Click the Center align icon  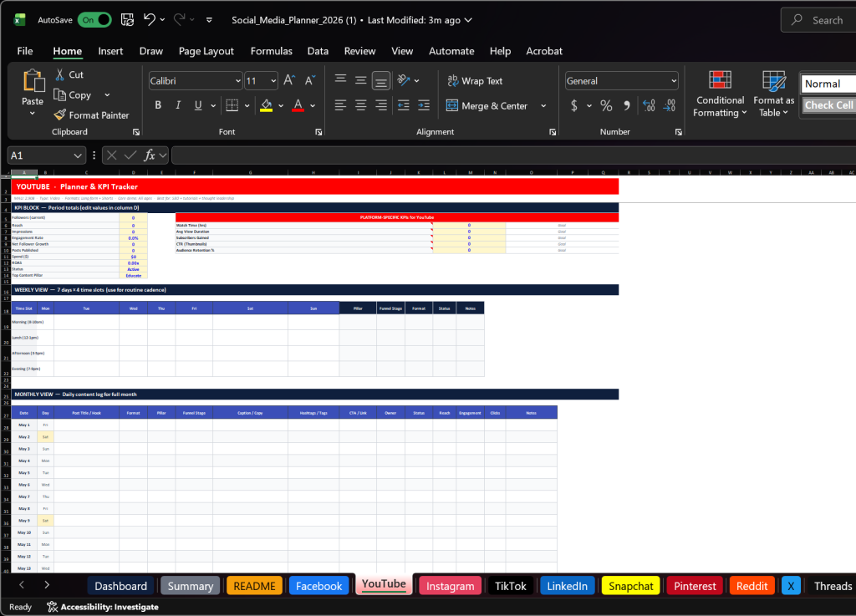point(360,106)
